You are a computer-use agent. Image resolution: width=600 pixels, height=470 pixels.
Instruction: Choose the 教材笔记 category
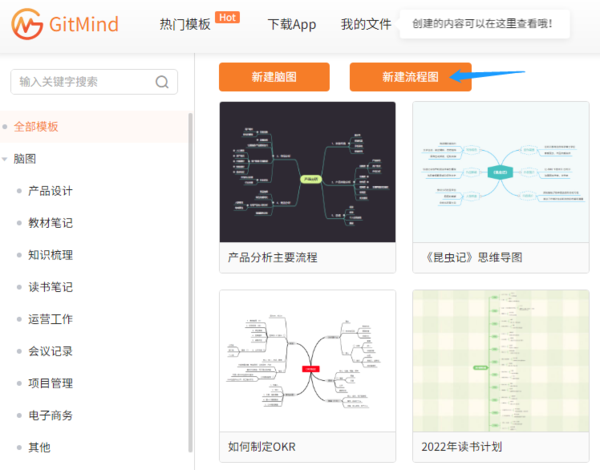pos(50,223)
